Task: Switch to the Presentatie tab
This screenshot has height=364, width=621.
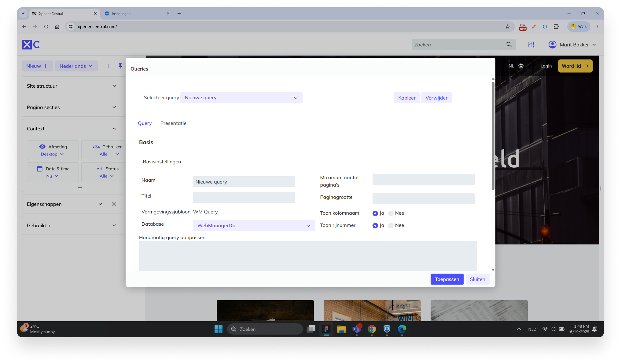Action: tap(173, 123)
